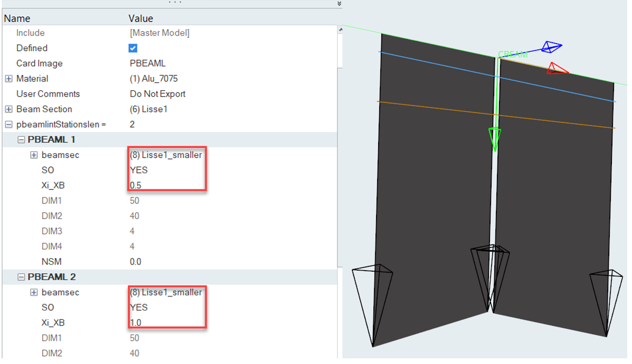Click the red axis arrowhead in the viewport
Viewport: 632px width, 364px height.
(x=558, y=68)
